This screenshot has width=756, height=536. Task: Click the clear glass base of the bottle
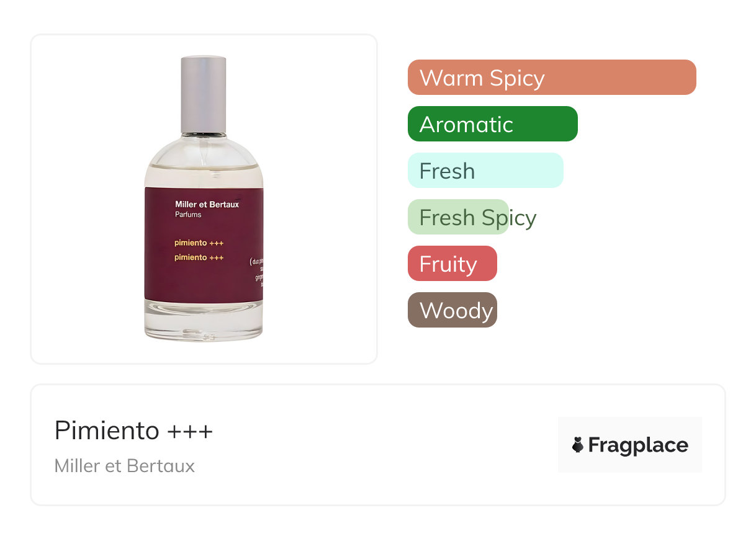point(204,321)
